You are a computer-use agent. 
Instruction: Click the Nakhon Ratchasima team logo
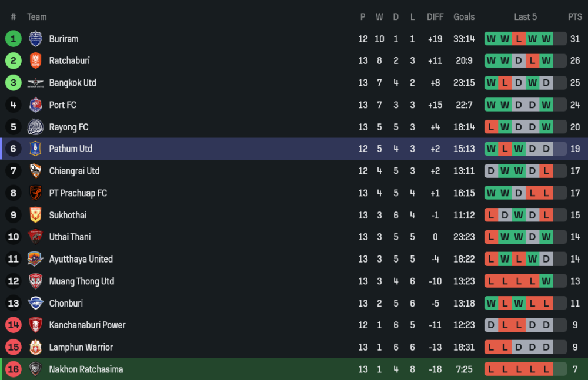[36, 369]
